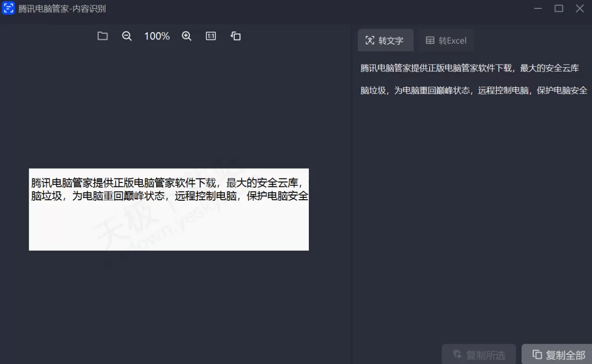Maximize the 内容识别 window

click(x=559, y=8)
